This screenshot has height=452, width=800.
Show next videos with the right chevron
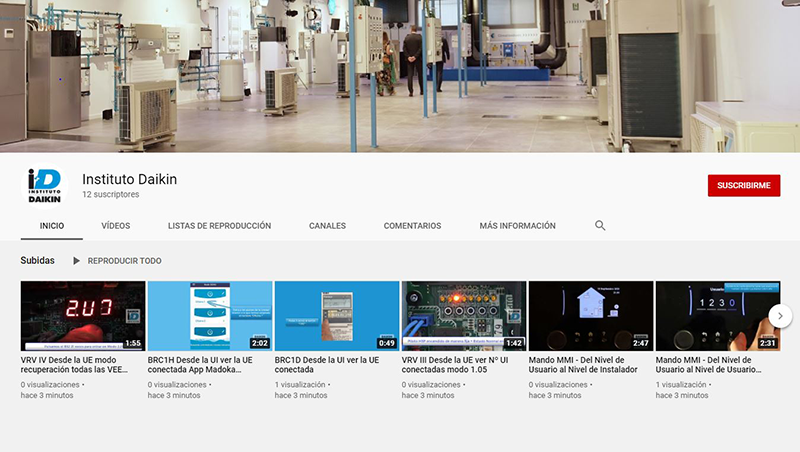pyautogui.click(x=780, y=316)
